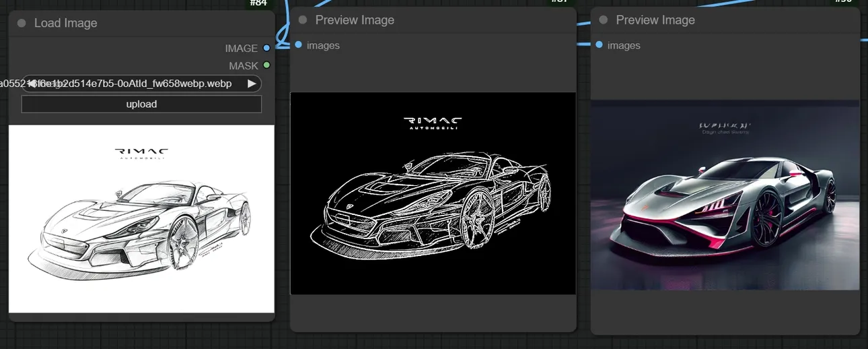Click the Load Image node title
868x349 pixels.
[65, 23]
